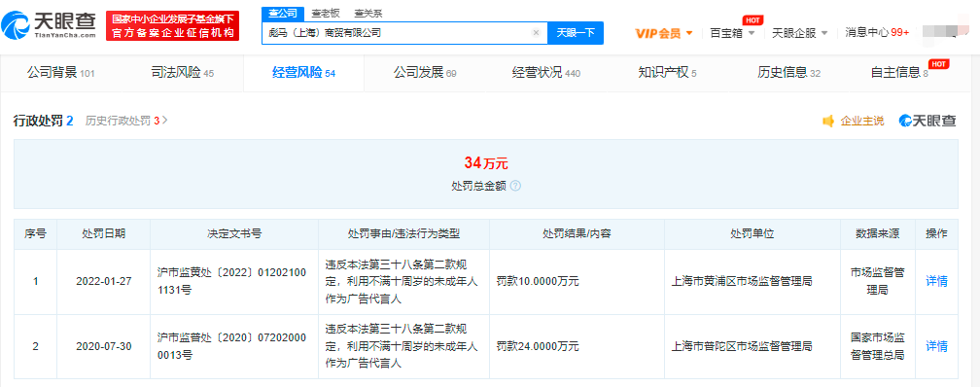Select the 查关系 search tab
Viewport: 980px width, 387px height.
click(x=368, y=13)
